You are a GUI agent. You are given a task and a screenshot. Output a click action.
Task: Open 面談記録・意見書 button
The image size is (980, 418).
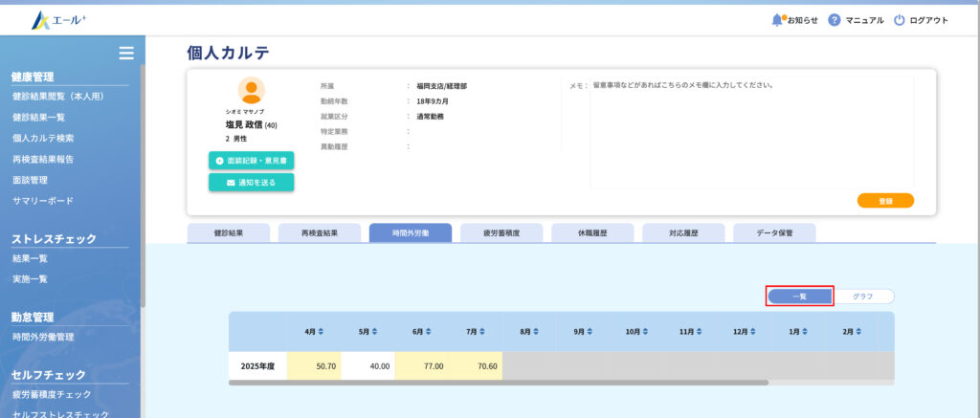click(251, 161)
